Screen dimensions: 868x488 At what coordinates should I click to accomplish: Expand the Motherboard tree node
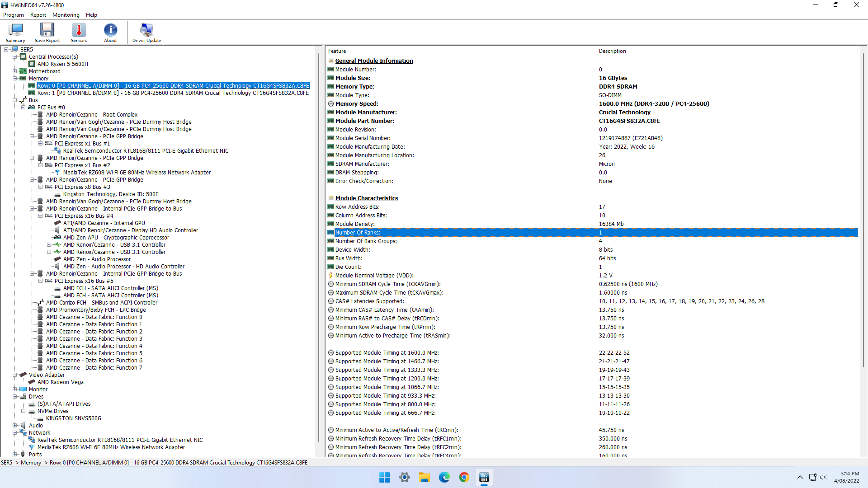tap(15, 71)
